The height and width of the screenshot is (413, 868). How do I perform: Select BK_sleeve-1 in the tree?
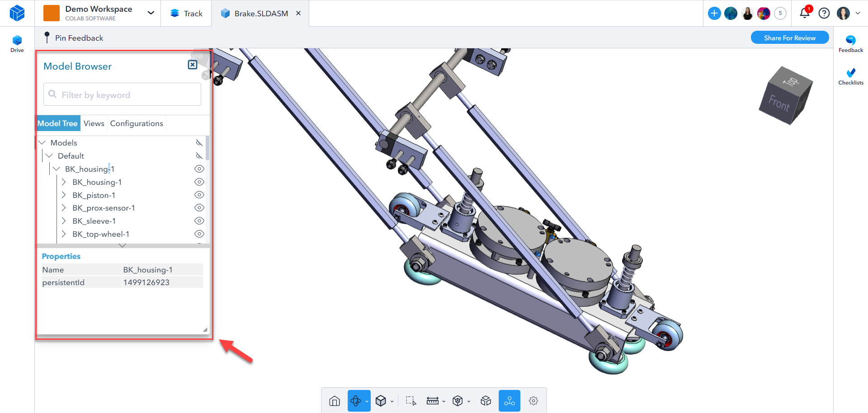pos(94,221)
